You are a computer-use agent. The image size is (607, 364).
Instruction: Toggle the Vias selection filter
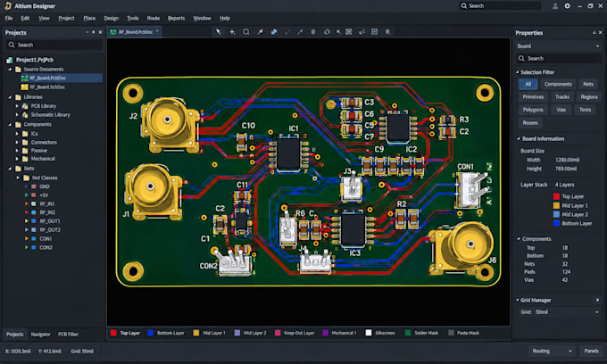coord(561,110)
